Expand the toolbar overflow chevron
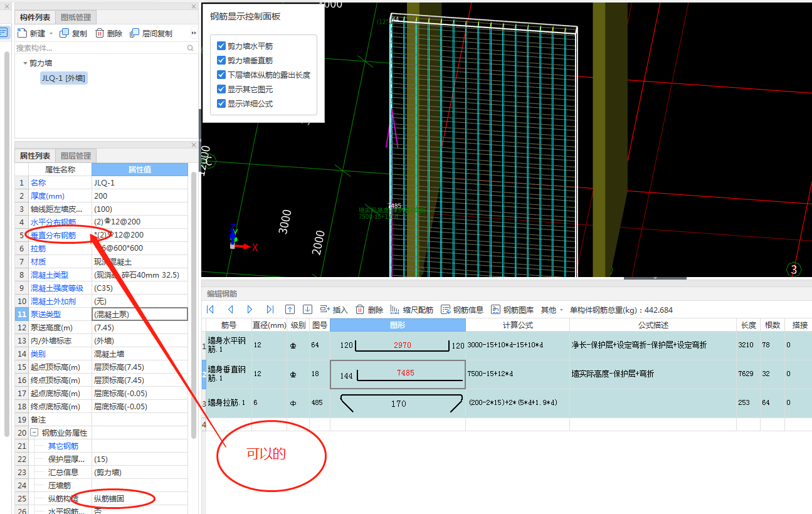 click(194, 33)
